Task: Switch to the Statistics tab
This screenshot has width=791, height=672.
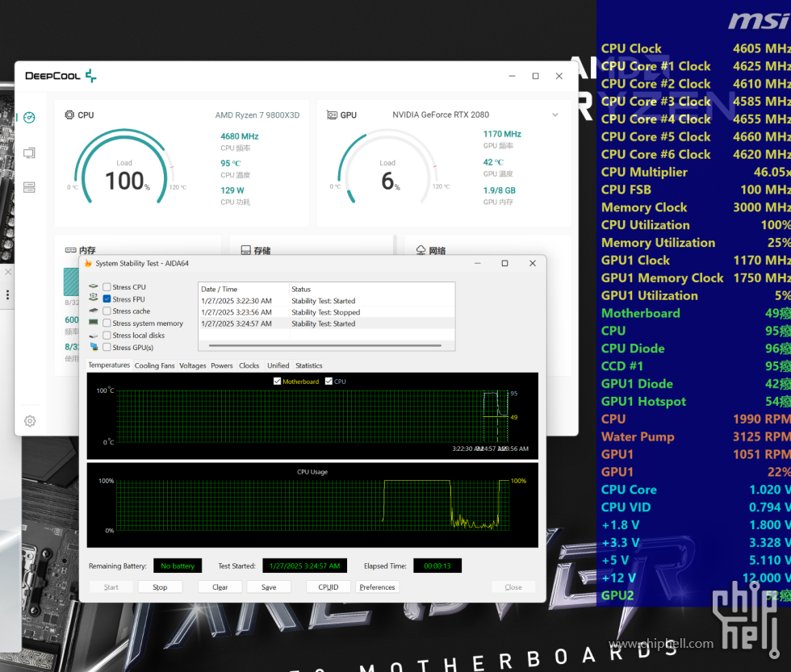Action: (308, 365)
